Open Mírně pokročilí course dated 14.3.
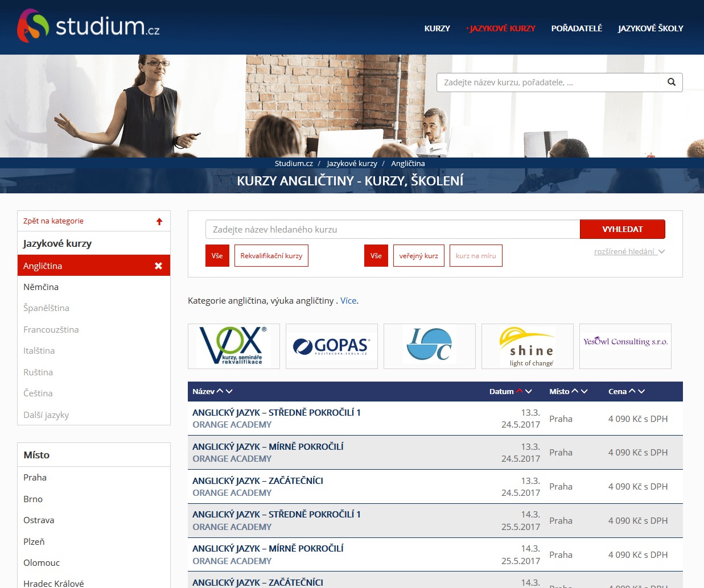704x588 pixels. pos(268,549)
